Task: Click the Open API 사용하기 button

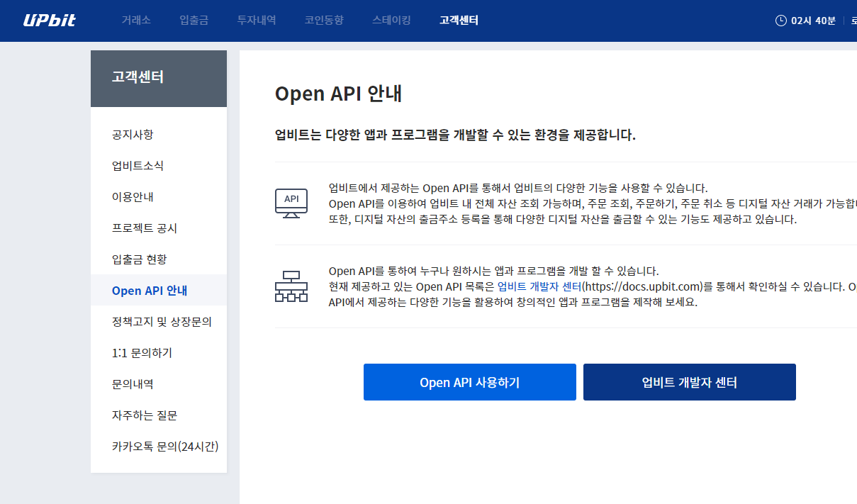Action: 470,382
